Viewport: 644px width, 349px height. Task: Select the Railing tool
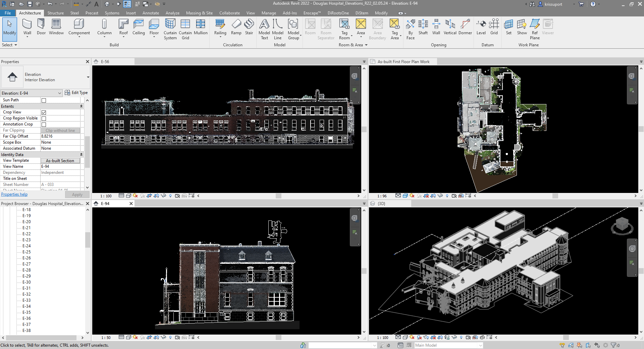(220, 27)
